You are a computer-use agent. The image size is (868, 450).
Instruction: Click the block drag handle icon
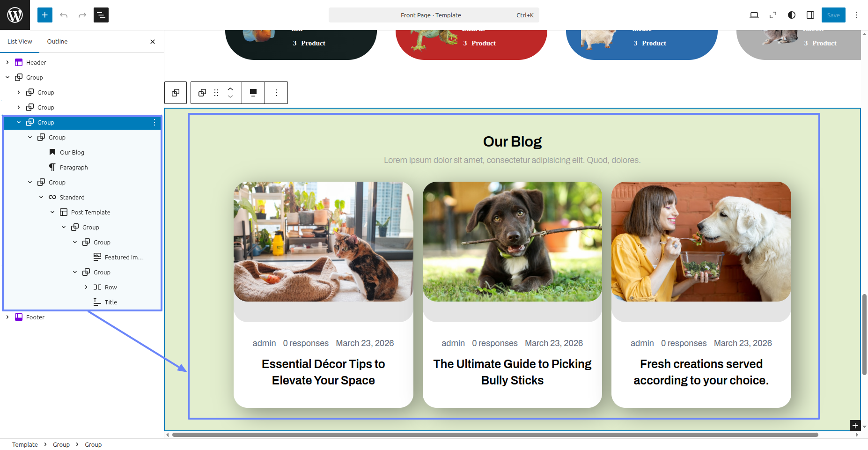[216, 93]
